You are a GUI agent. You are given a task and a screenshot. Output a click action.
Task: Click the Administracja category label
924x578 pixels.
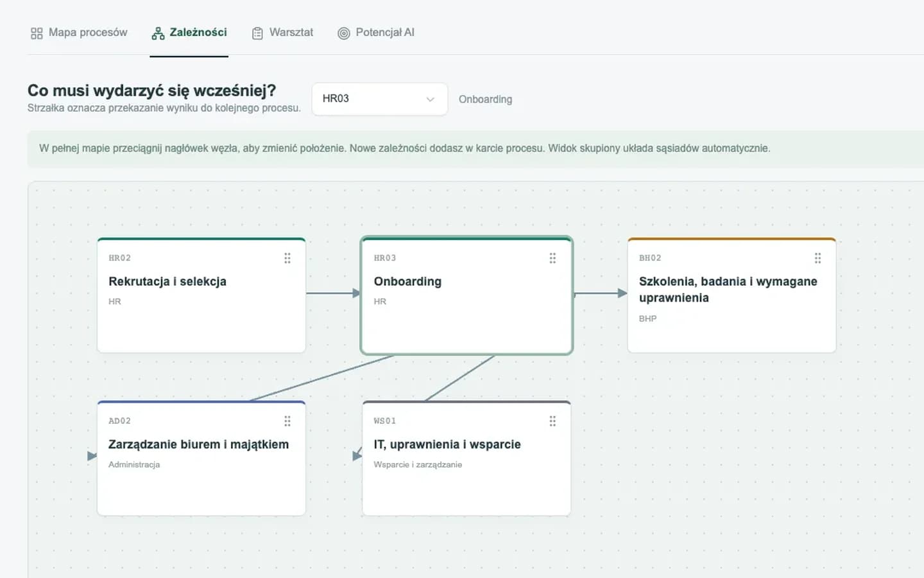tap(134, 464)
